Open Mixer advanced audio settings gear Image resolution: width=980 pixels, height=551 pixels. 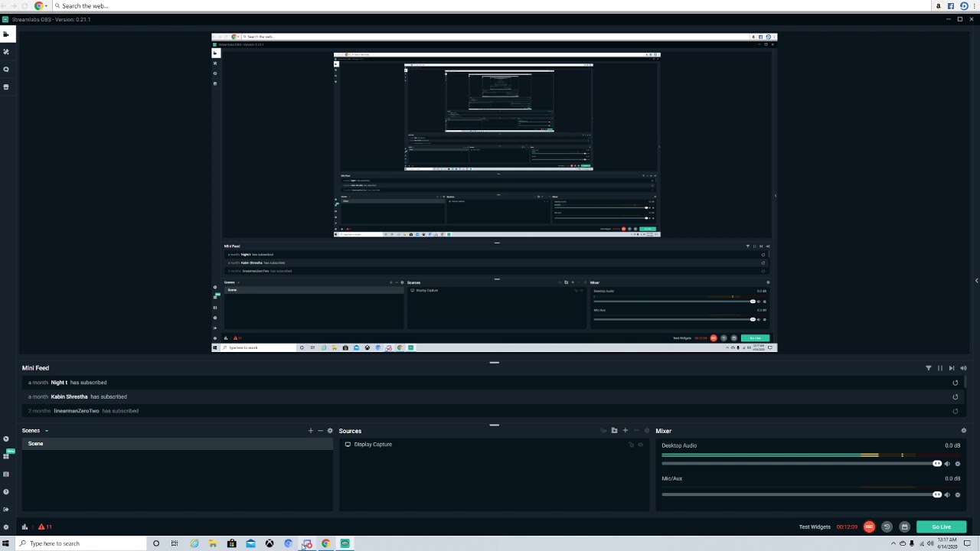[x=963, y=431]
